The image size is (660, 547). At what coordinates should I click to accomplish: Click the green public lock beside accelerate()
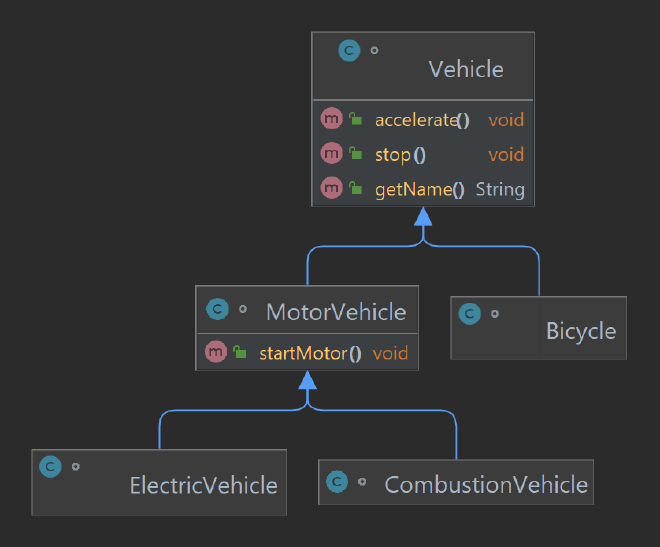(x=355, y=119)
